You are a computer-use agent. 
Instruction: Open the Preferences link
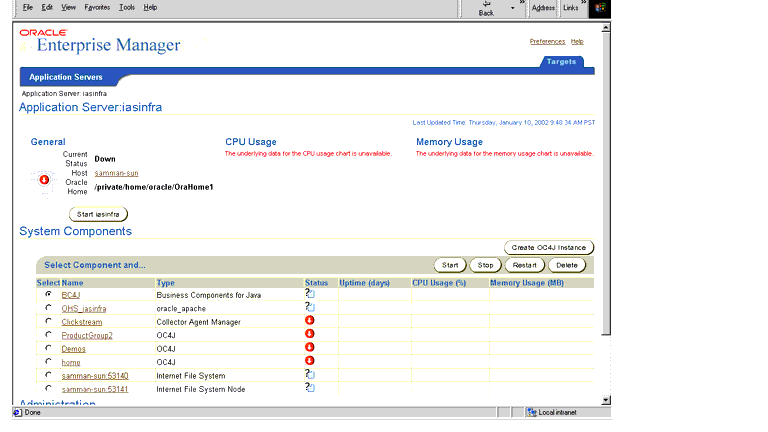pos(547,42)
